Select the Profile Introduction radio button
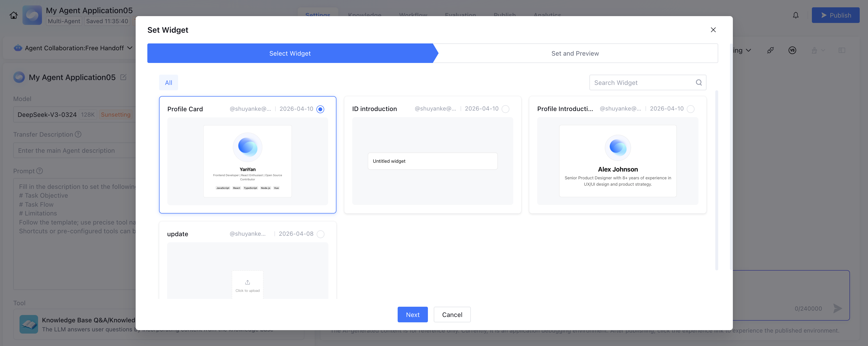 pyautogui.click(x=690, y=109)
